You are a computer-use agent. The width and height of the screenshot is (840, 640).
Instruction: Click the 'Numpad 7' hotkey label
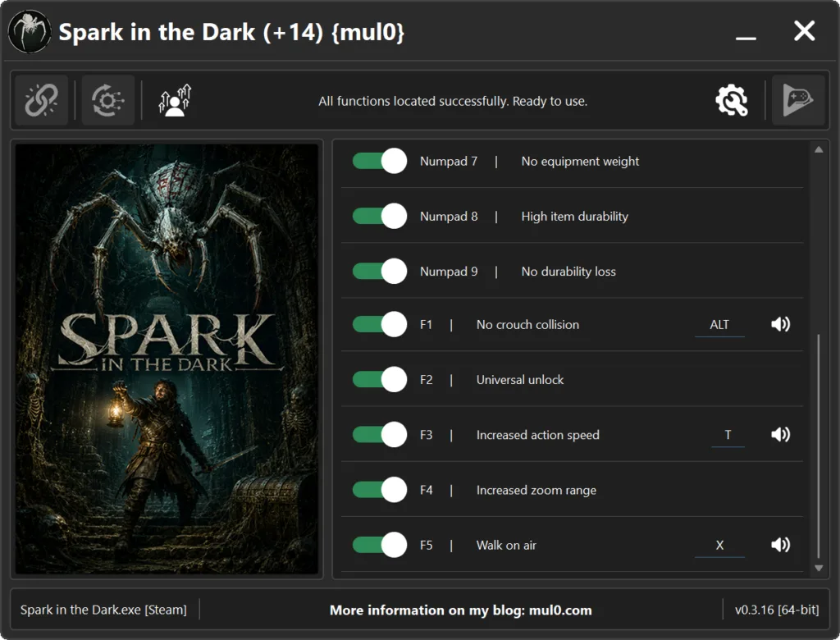[449, 162]
